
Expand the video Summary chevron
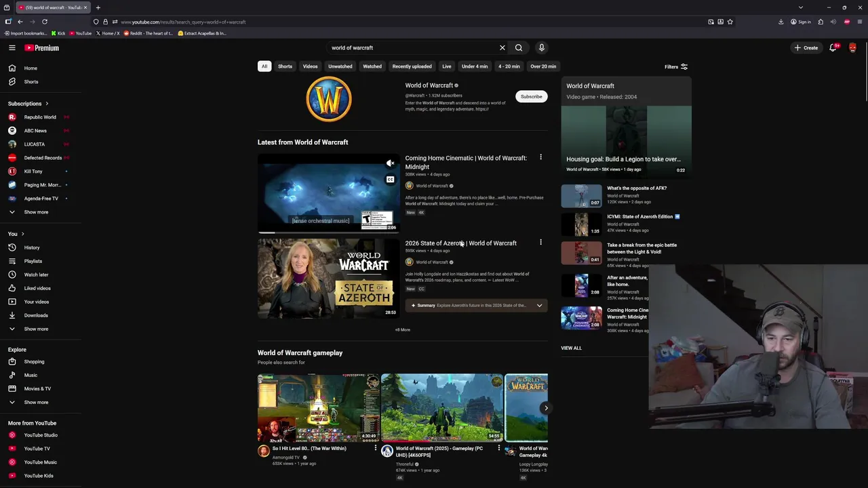[539, 306]
